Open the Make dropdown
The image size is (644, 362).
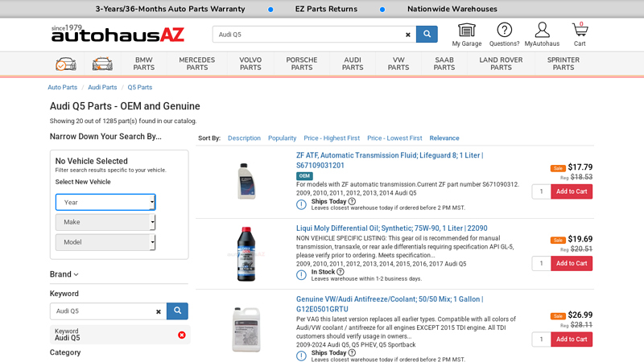(105, 222)
